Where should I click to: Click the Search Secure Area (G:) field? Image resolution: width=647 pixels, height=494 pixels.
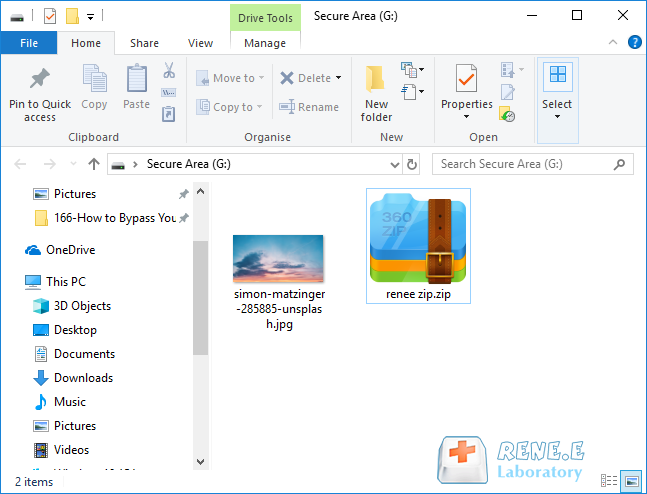530,164
